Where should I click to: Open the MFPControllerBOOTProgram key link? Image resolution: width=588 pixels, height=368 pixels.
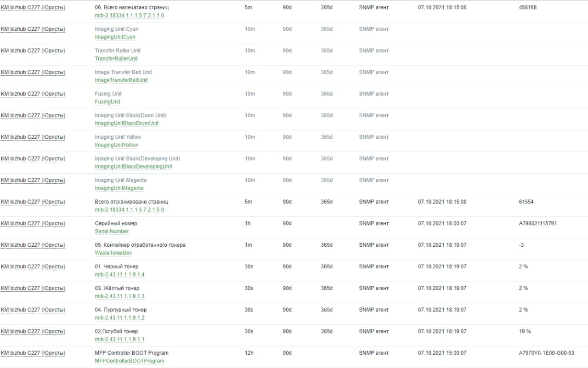[129, 361]
